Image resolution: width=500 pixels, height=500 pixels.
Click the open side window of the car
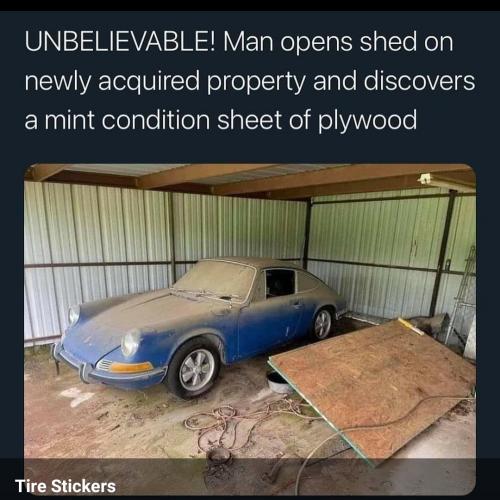pyautogui.click(x=280, y=283)
